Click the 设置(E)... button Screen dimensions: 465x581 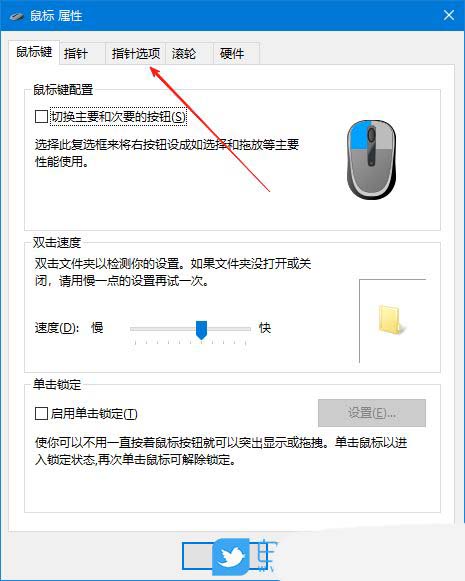[x=372, y=413]
